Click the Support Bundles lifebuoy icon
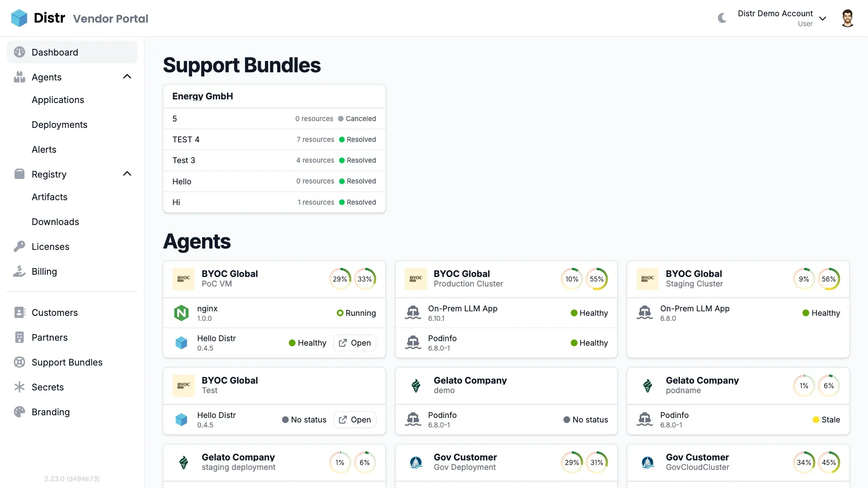This screenshot has width=868, height=488. pyautogui.click(x=19, y=362)
